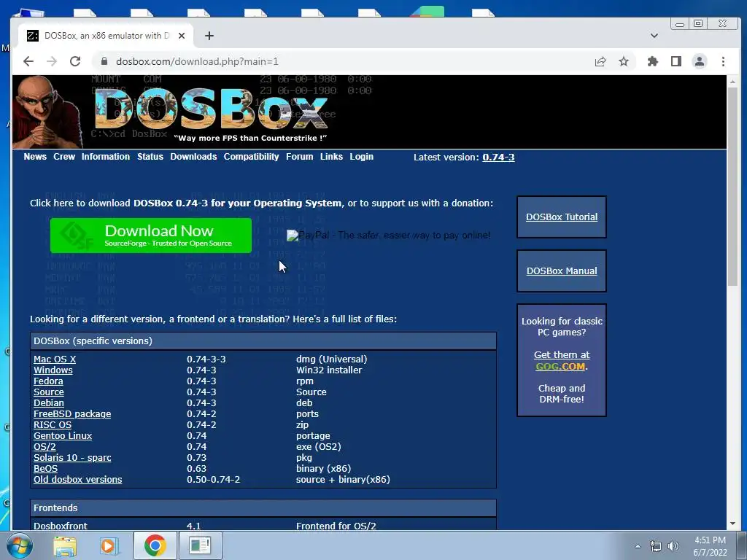Viewport: 747px width, 560px height.
Task: Open the Old dosbox versions link
Action: click(77, 480)
